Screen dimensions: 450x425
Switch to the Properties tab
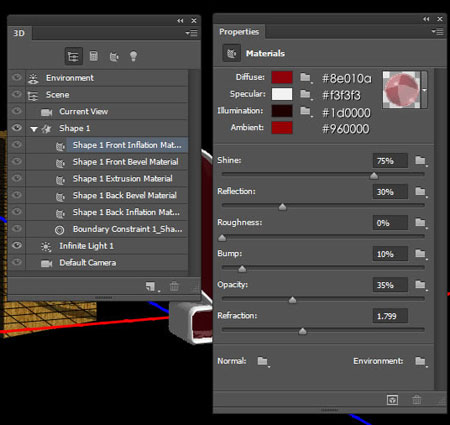(239, 32)
